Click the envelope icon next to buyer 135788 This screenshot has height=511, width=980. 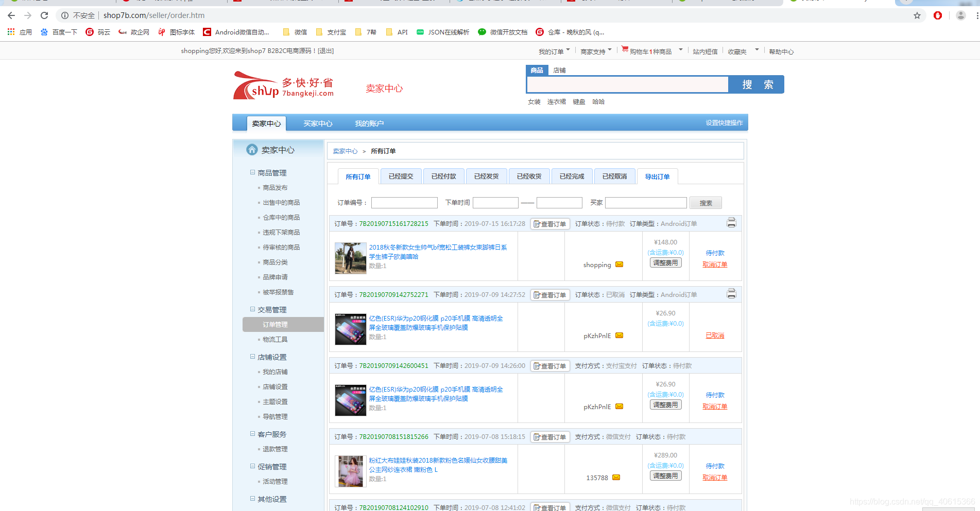tap(615, 478)
